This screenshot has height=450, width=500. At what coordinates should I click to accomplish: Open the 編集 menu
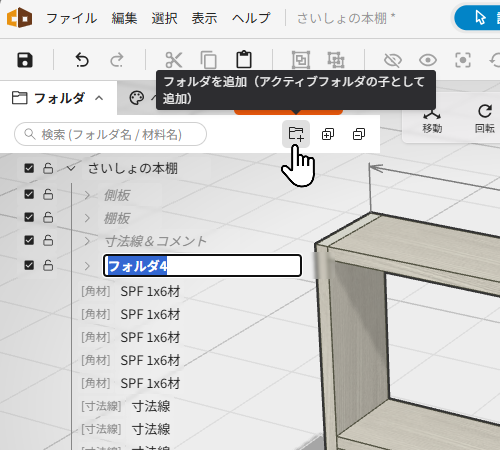pyautogui.click(x=124, y=18)
